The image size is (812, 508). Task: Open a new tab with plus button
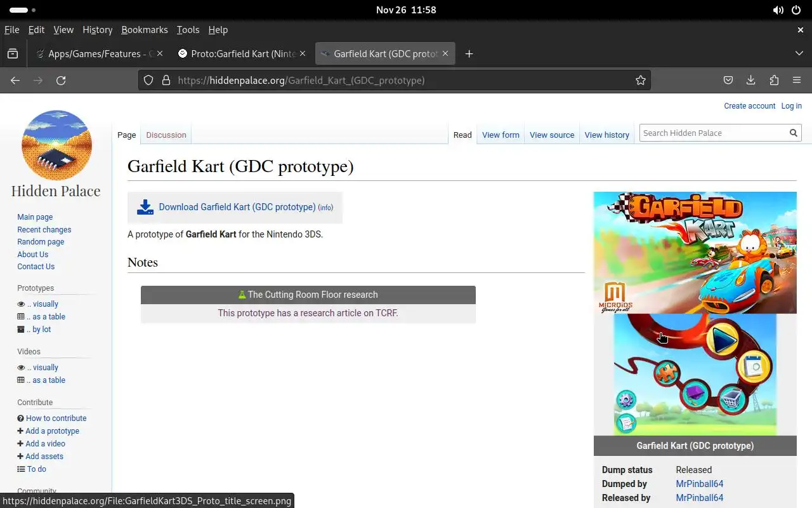tap(469, 54)
